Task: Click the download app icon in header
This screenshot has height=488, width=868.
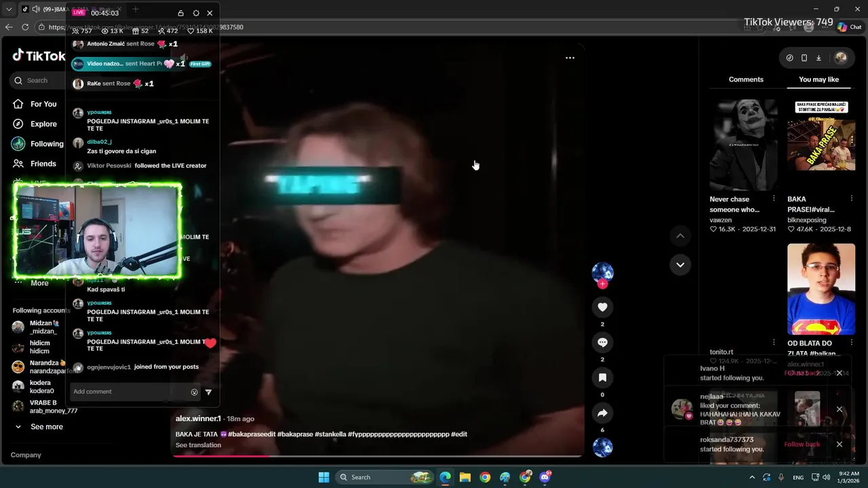Action: pyautogui.click(x=818, y=58)
